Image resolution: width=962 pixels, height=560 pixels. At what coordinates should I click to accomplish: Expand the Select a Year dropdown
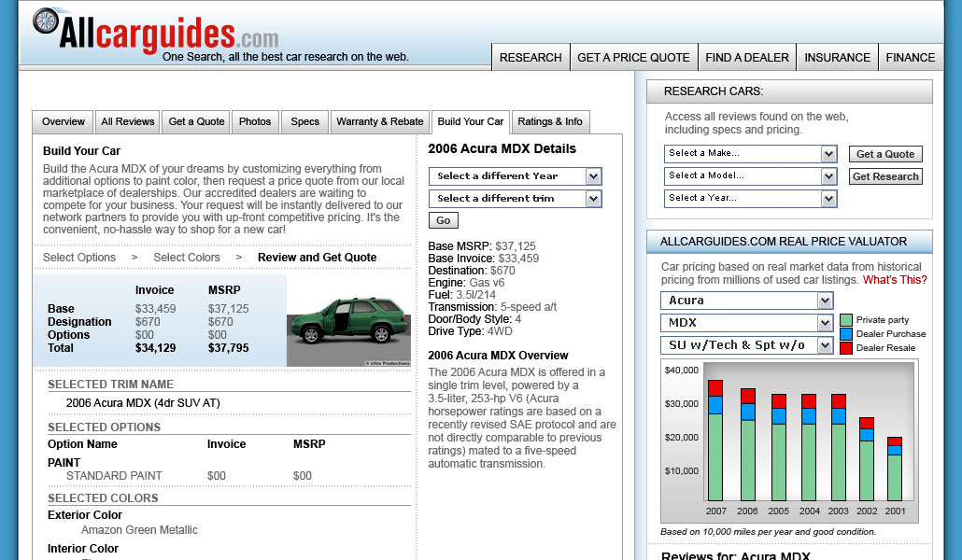point(750,199)
